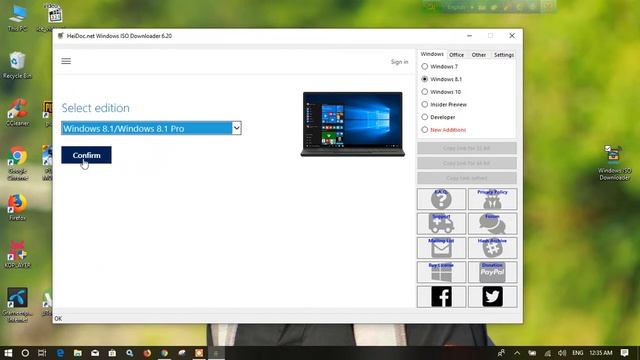
Task: Expand the Select edition dropdown arrow
Action: pos(236,128)
